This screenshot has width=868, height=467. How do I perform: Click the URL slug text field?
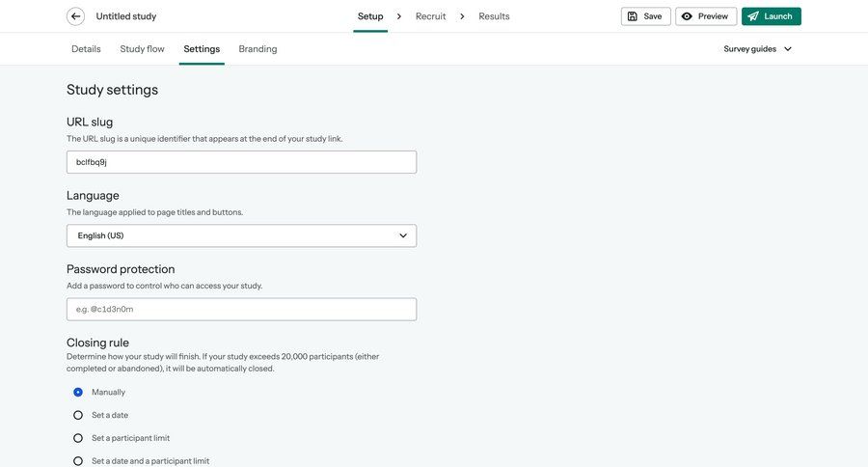[x=241, y=162]
